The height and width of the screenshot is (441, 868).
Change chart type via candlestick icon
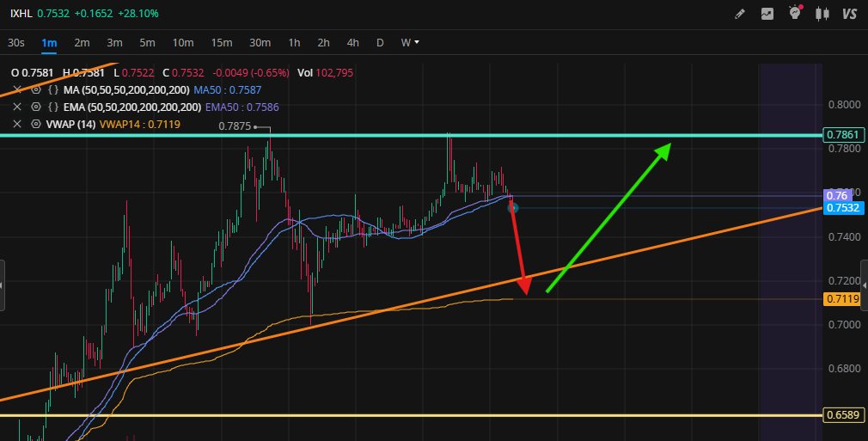pyautogui.click(x=822, y=14)
